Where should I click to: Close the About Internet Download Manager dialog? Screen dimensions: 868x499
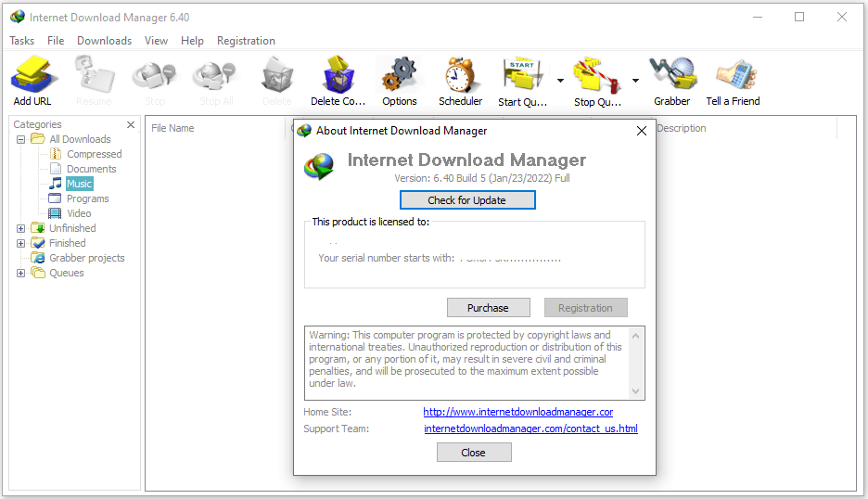pyautogui.click(x=642, y=132)
